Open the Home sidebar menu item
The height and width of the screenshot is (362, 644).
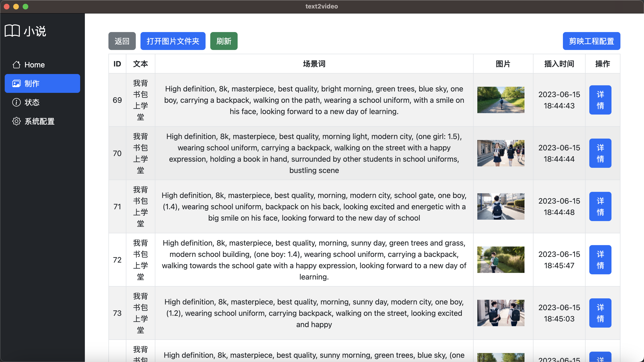34,65
